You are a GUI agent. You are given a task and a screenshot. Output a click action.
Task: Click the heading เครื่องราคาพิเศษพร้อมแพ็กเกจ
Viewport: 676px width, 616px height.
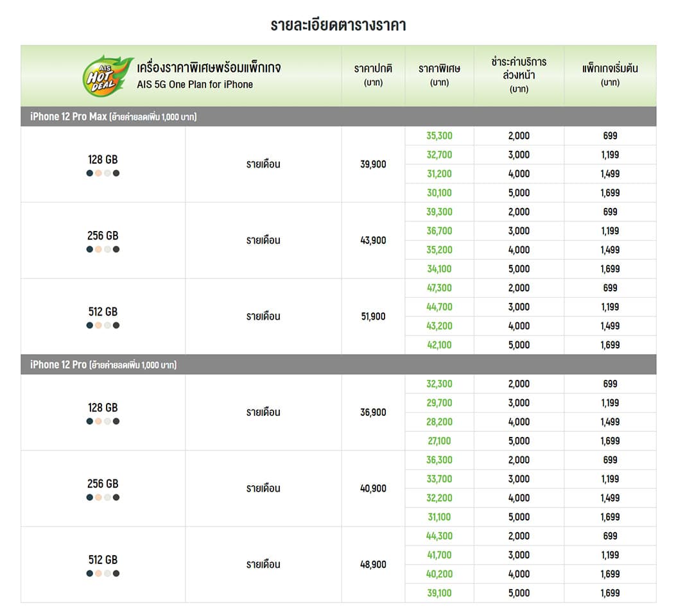(209, 68)
